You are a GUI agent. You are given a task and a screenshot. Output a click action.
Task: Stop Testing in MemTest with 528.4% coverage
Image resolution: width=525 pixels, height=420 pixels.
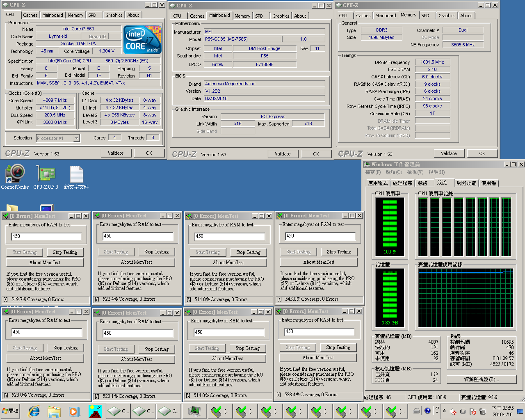click(338, 347)
